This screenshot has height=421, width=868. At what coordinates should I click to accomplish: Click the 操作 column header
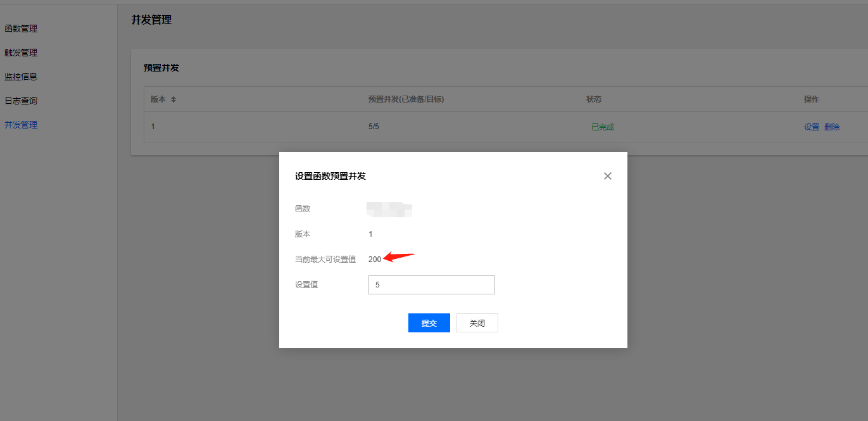coord(811,99)
